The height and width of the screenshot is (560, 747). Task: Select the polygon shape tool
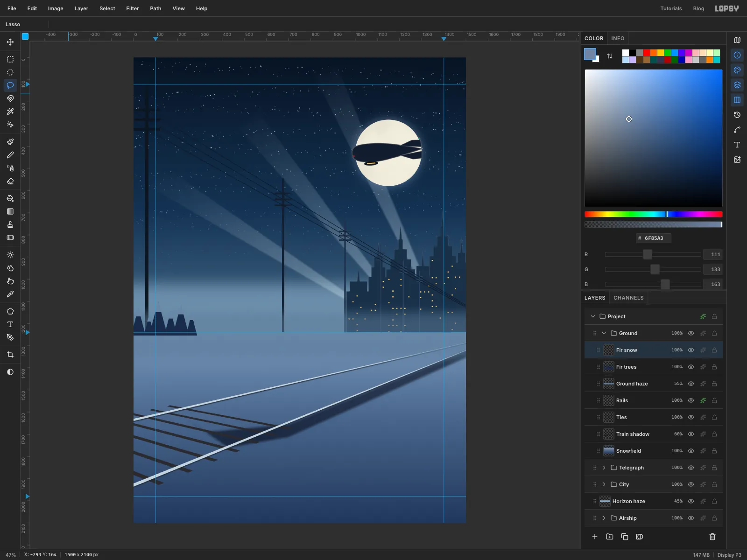pos(10,311)
